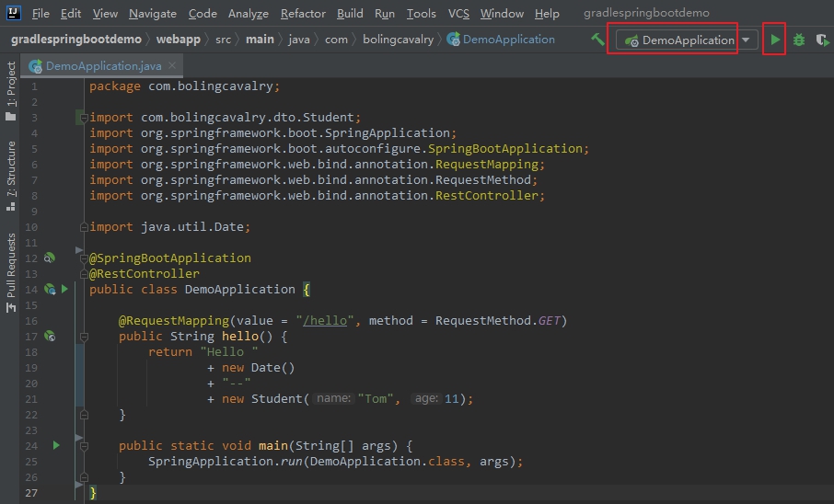834x504 pixels.
Task: Click the Build project hammer icon
Action: coord(597,40)
